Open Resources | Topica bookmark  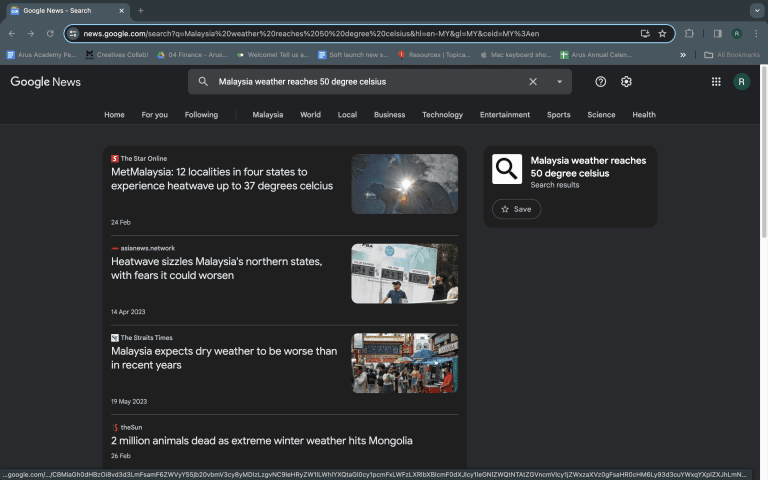click(x=434, y=55)
